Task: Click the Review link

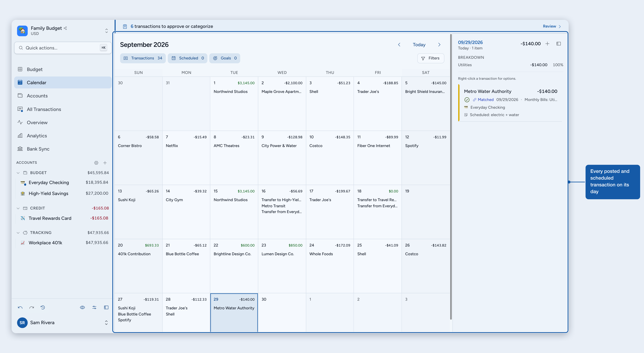Action: click(552, 26)
